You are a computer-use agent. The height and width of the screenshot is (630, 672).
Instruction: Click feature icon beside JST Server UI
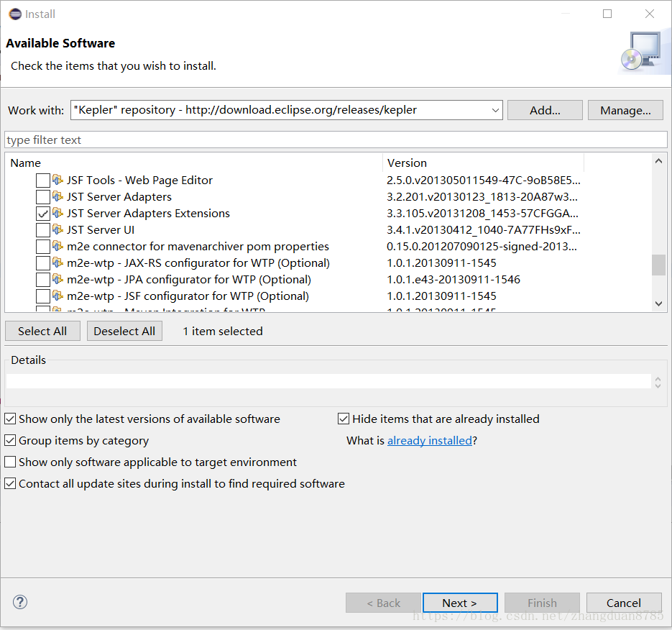(x=57, y=229)
